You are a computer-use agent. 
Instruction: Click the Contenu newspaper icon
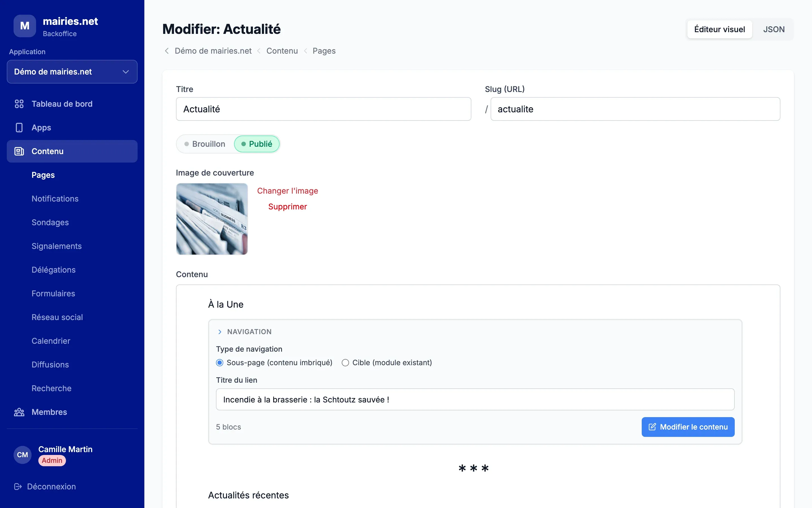[x=19, y=151]
